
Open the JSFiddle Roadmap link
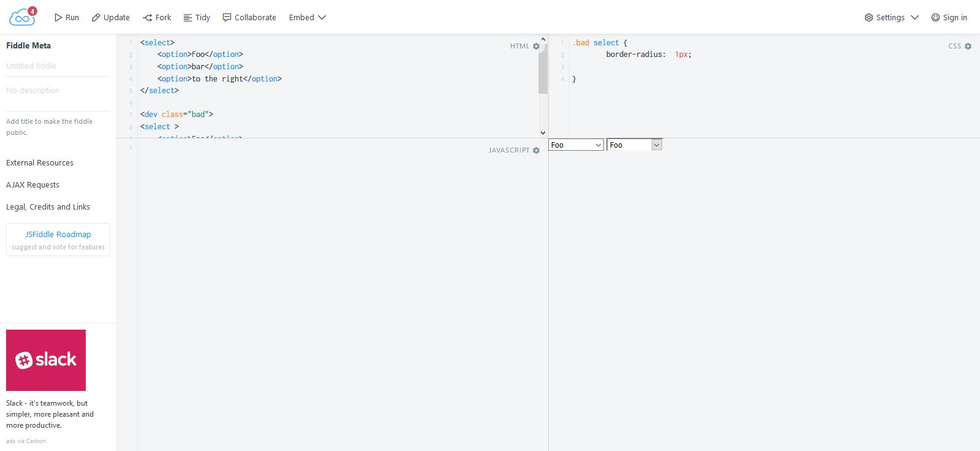pyautogui.click(x=58, y=240)
